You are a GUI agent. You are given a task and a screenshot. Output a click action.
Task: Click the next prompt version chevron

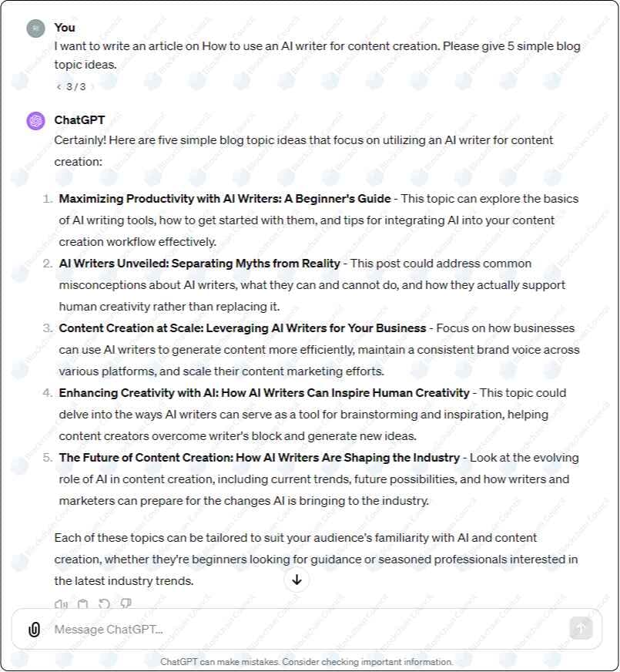point(93,86)
